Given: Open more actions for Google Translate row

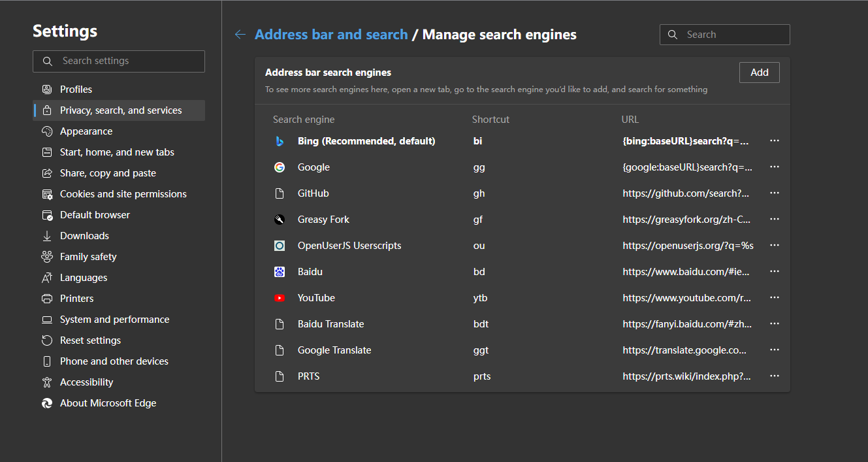Looking at the screenshot, I should (775, 350).
